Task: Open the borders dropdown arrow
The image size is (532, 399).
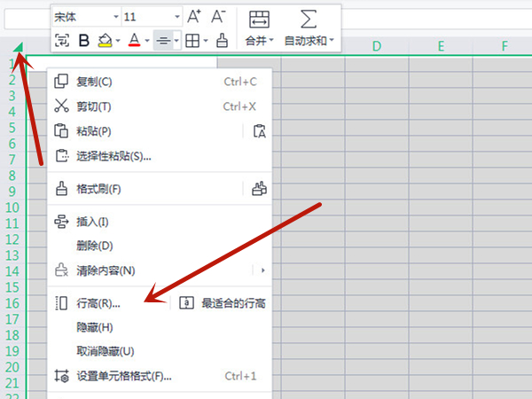Action: [x=206, y=40]
